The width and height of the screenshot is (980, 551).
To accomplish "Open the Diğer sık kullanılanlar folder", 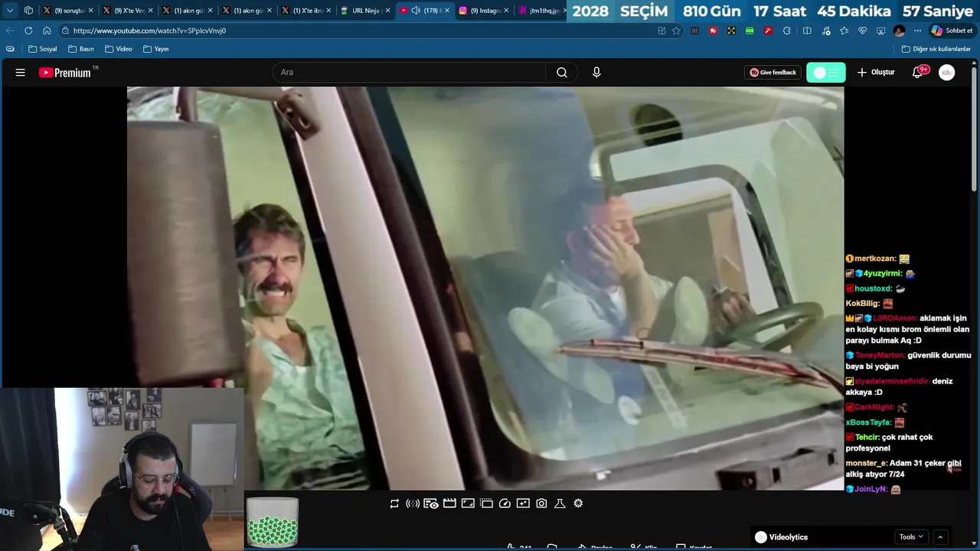I will point(936,49).
